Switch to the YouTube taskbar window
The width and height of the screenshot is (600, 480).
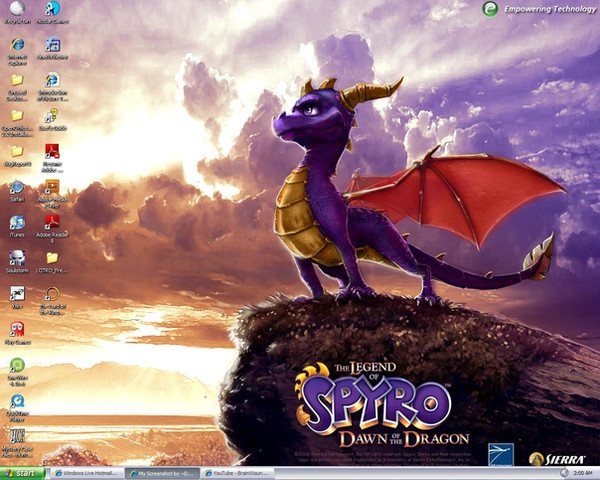(x=237, y=473)
